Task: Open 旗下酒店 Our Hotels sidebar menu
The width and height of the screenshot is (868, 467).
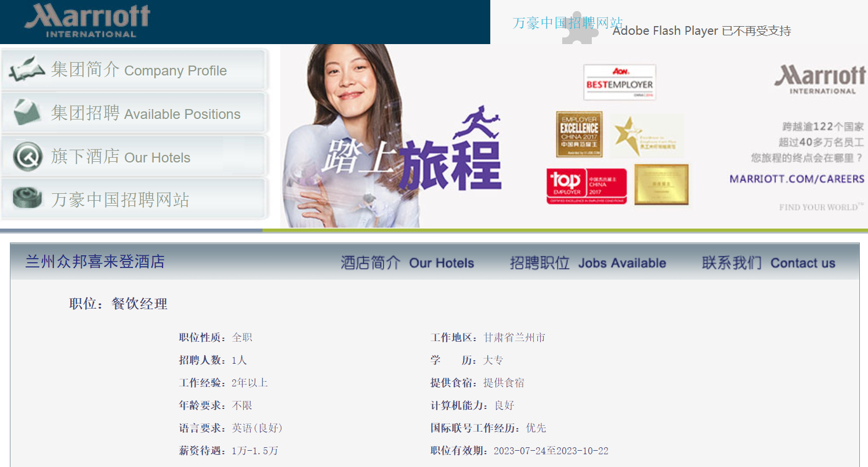Action: coord(135,156)
